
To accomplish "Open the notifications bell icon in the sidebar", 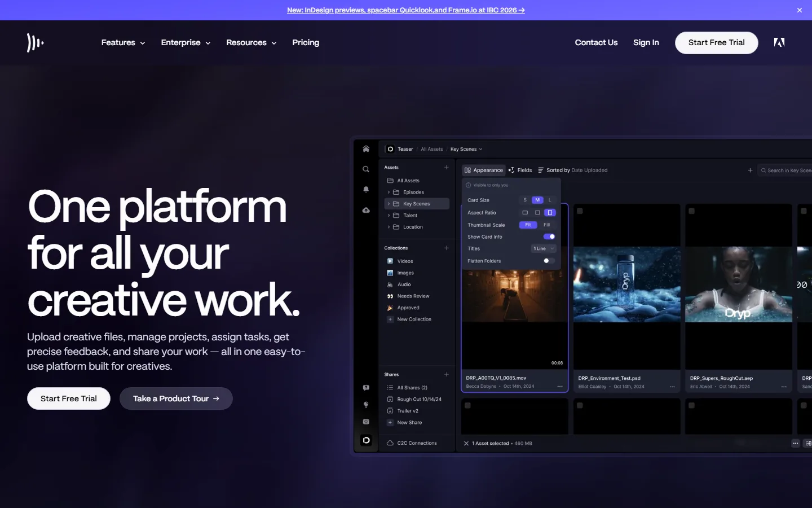I will point(366,190).
